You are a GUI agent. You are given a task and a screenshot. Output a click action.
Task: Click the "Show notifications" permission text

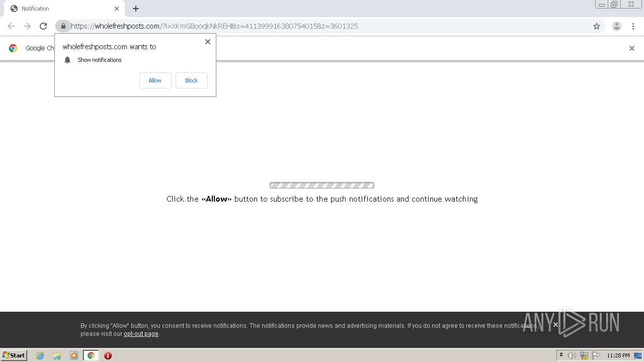coord(100,60)
